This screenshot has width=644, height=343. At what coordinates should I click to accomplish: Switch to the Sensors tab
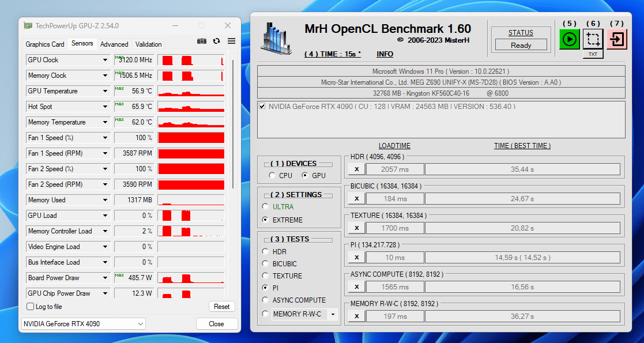82,43
